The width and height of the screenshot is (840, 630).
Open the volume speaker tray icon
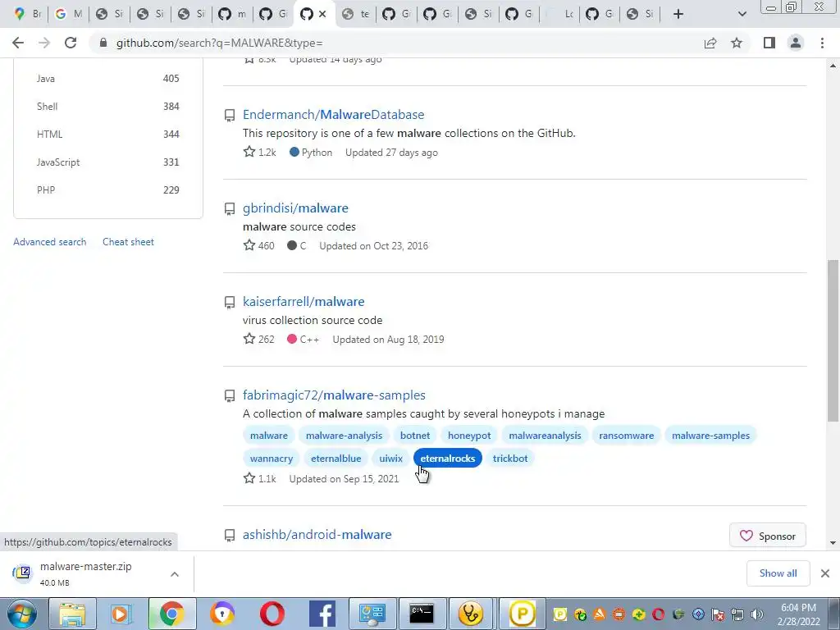point(756,614)
